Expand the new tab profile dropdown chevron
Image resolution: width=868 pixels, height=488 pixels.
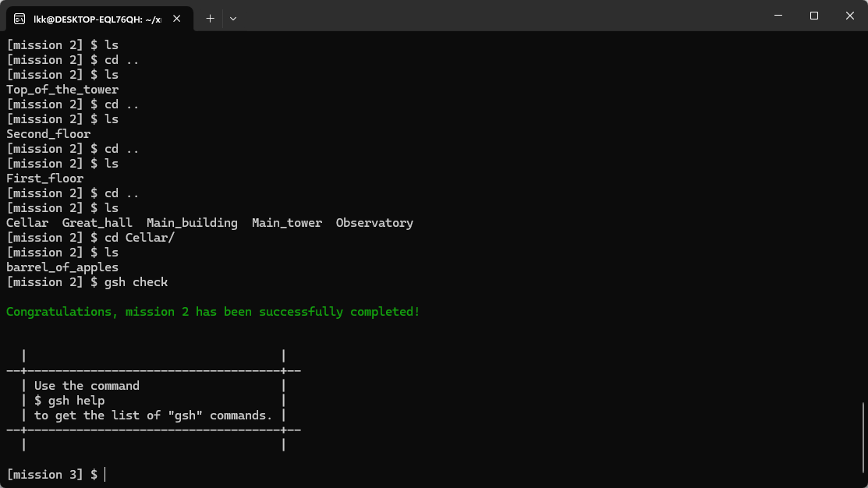point(233,18)
